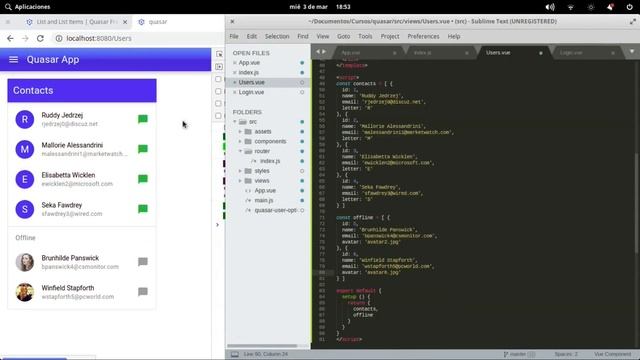
Task: Open the View menu
Action: [x=322, y=36]
